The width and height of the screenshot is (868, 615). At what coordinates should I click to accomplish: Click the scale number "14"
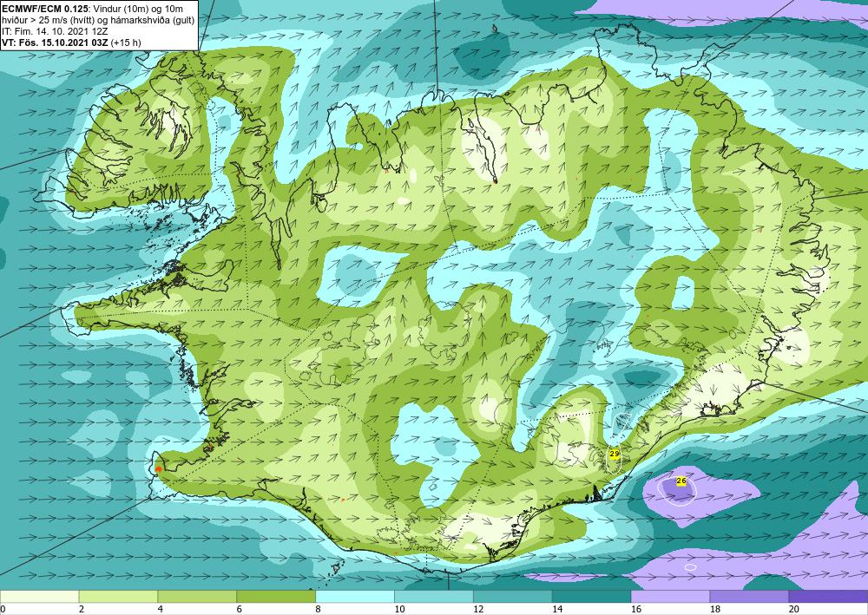tap(557, 609)
